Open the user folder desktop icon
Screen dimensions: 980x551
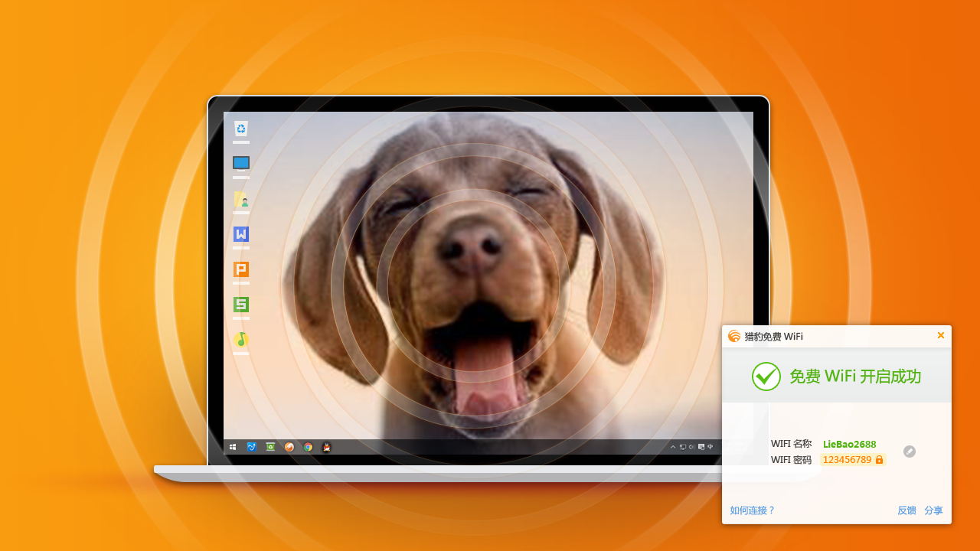pos(241,200)
